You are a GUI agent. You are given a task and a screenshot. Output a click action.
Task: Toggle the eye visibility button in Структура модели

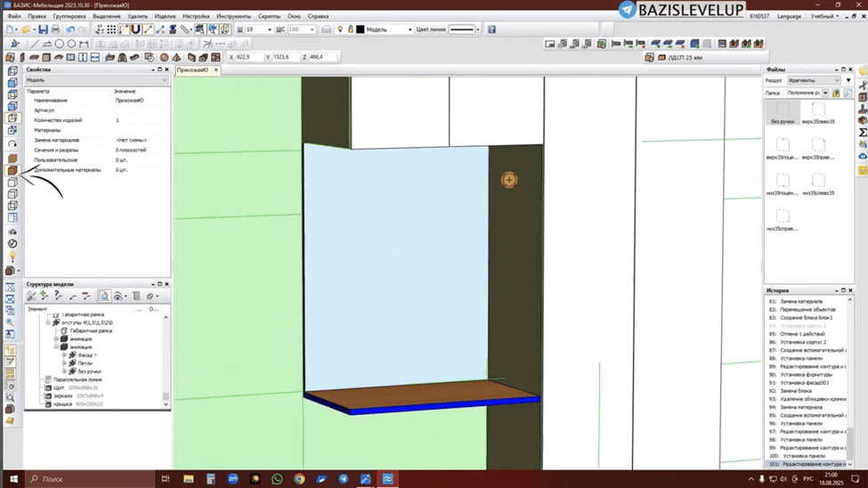(118, 297)
